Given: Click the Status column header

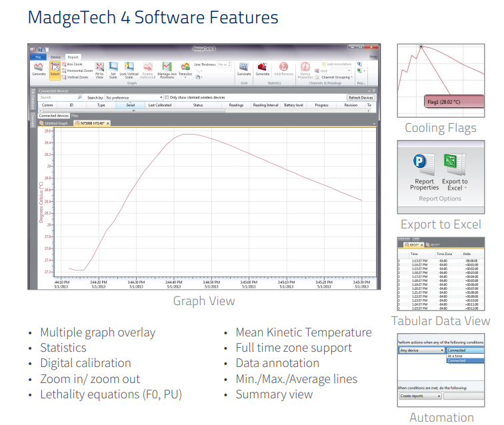Looking at the screenshot, I should tap(198, 105).
